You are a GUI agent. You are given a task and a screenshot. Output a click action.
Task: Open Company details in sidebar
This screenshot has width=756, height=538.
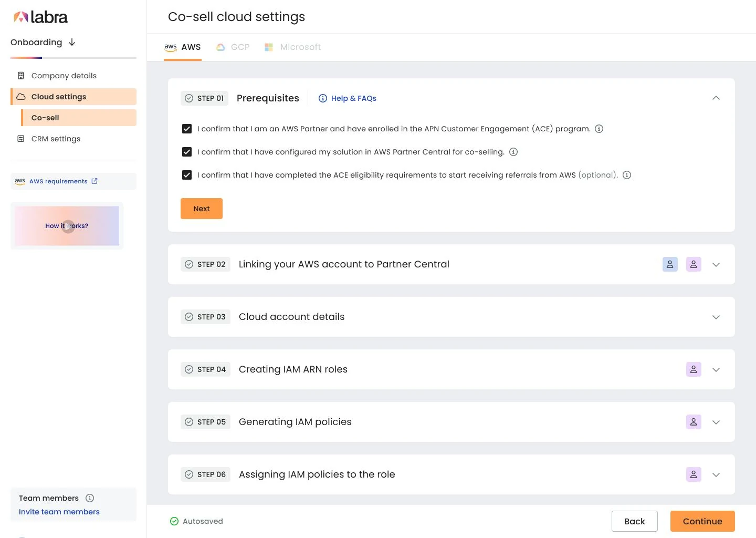tap(73, 76)
